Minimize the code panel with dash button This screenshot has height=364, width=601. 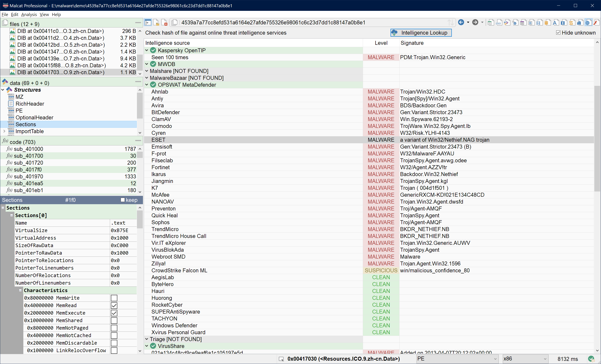(x=138, y=141)
